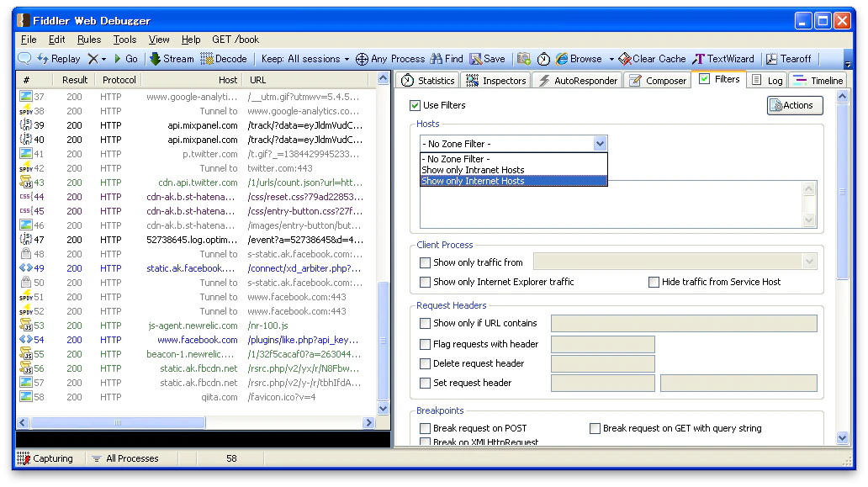Open the Help menu
The width and height of the screenshot is (868, 487).
click(x=191, y=40)
